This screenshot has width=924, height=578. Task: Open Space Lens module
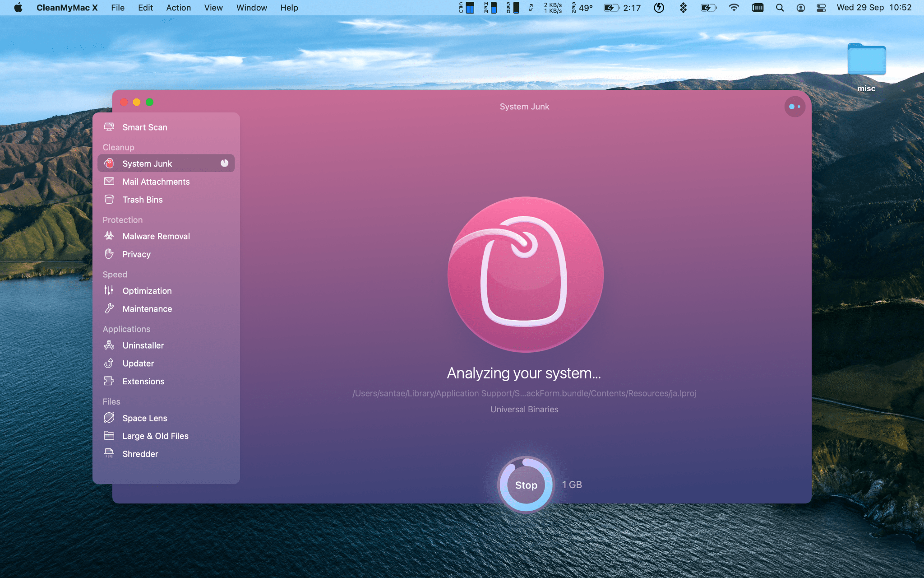(166, 418)
